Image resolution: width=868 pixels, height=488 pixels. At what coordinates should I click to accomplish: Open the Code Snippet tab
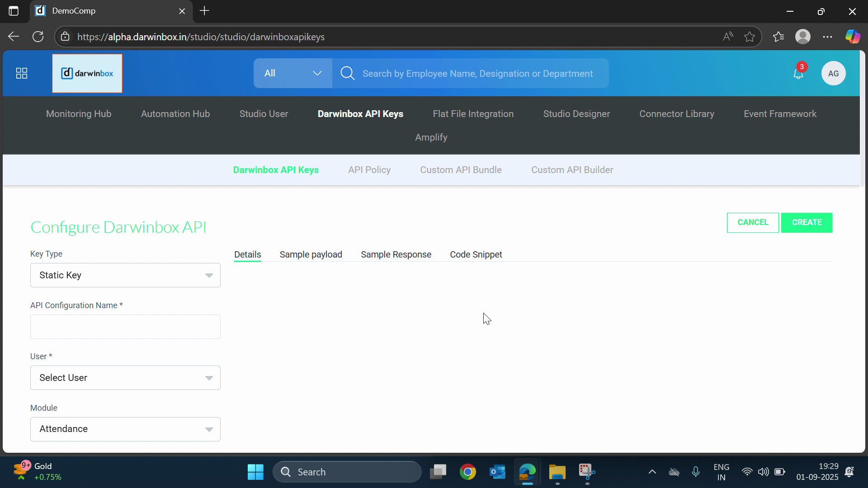point(476,255)
